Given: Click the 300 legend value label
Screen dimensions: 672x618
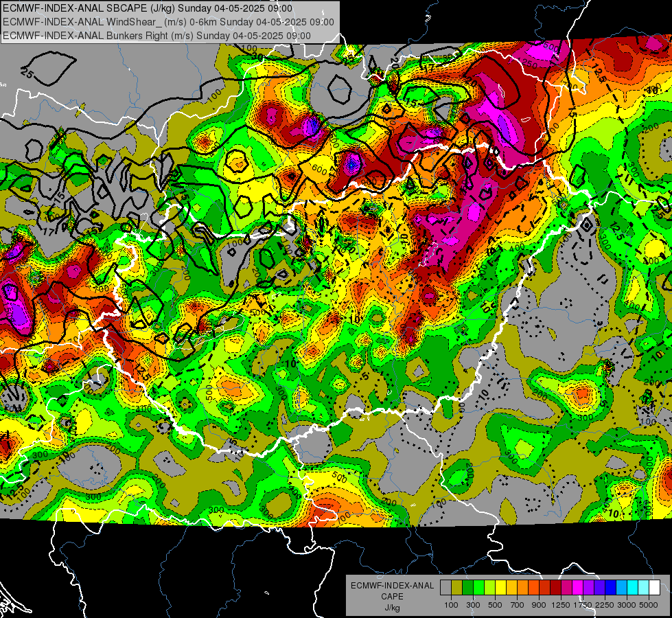Looking at the screenshot, I should pyautogui.click(x=473, y=605).
